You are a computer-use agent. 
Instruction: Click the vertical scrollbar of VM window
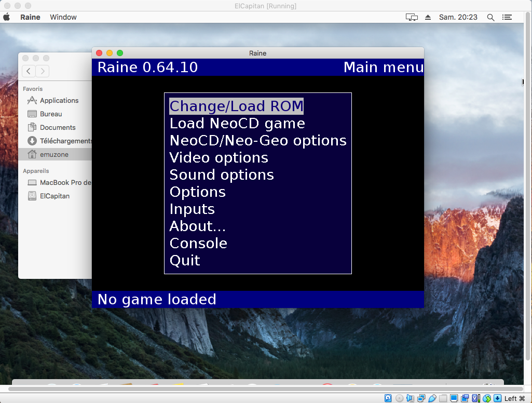(528, 186)
